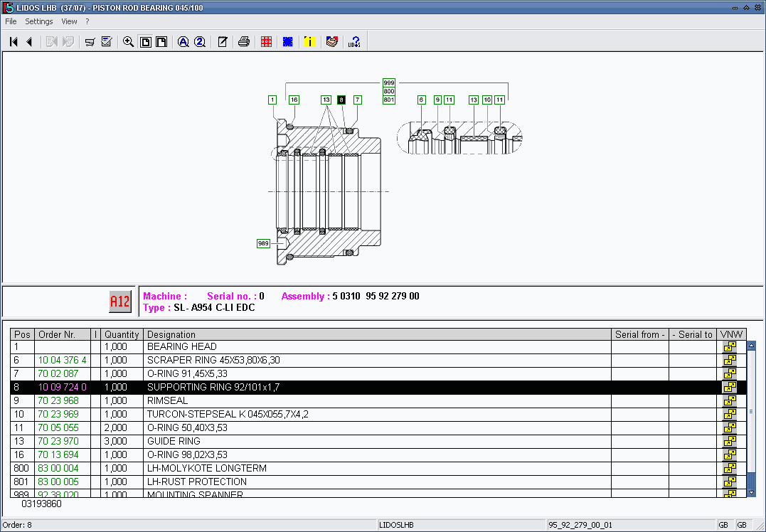Image resolution: width=766 pixels, height=532 pixels.
Task: Click order number 70 02 087
Action: [x=58, y=373]
